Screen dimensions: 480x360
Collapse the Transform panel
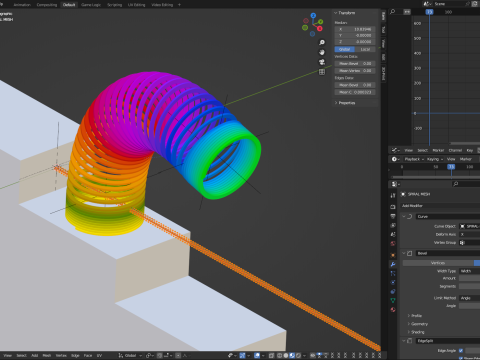click(336, 13)
